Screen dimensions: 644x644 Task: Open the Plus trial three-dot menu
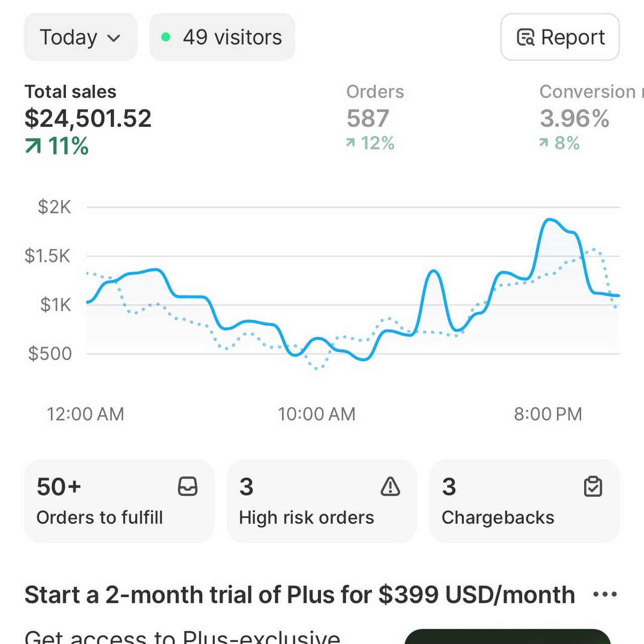point(605,595)
